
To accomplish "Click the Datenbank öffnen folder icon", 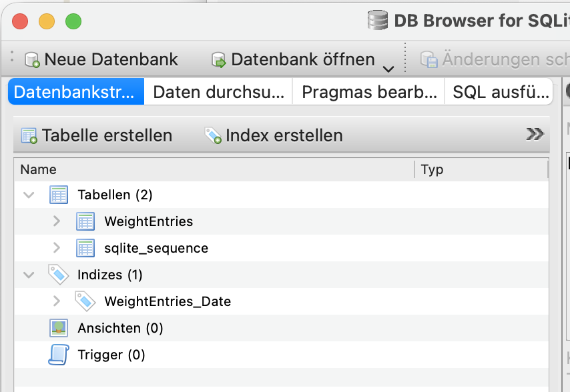I will point(219,59).
